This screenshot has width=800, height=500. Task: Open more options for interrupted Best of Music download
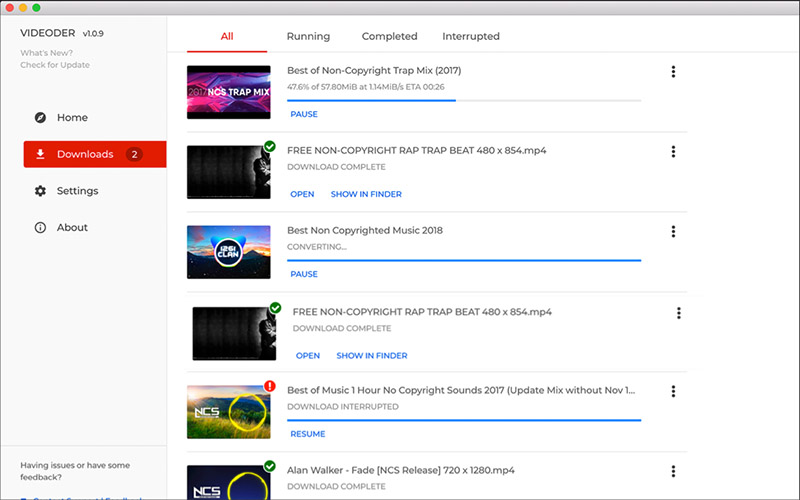[673, 391]
